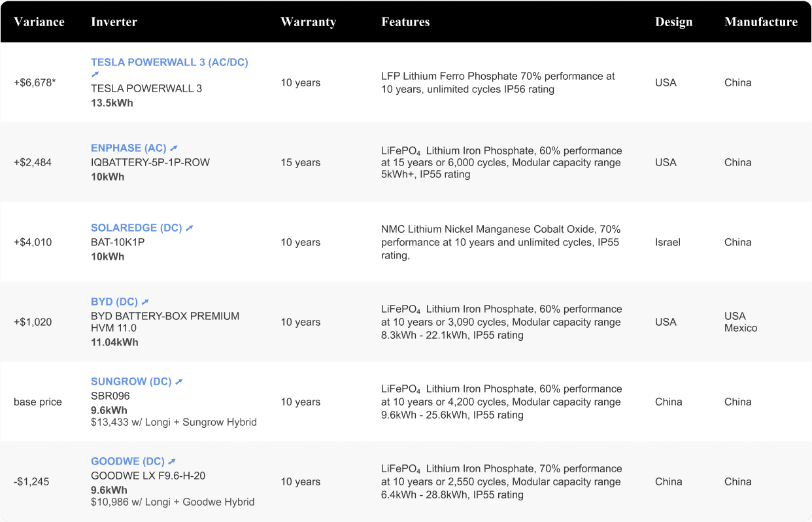The width and height of the screenshot is (812, 522).
Task: Click the Features column header
Action: coord(405,22)
